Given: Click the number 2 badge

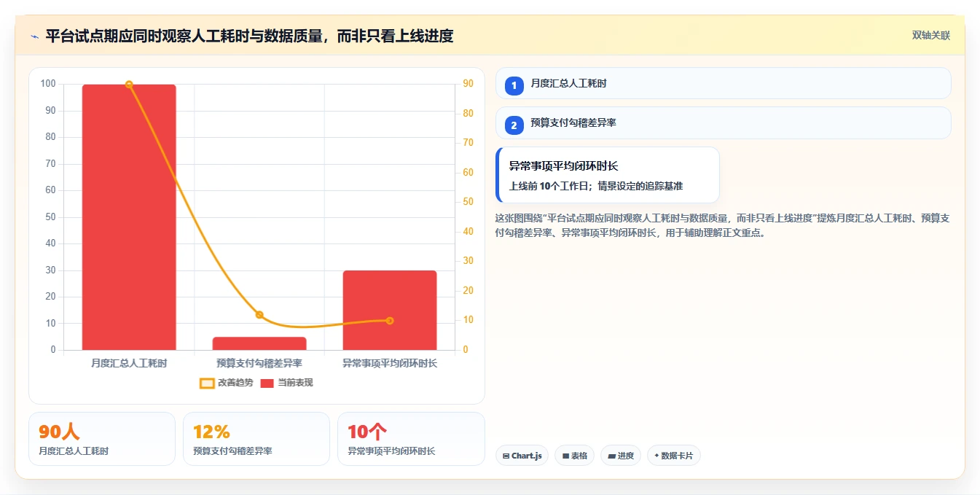Looking at the screenshot, I should pos(514,125).
